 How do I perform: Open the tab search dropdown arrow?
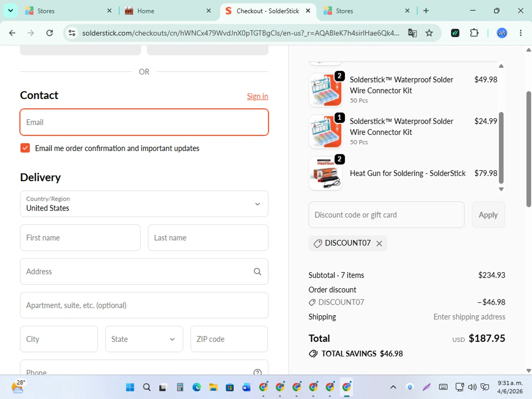coord(10,11)
